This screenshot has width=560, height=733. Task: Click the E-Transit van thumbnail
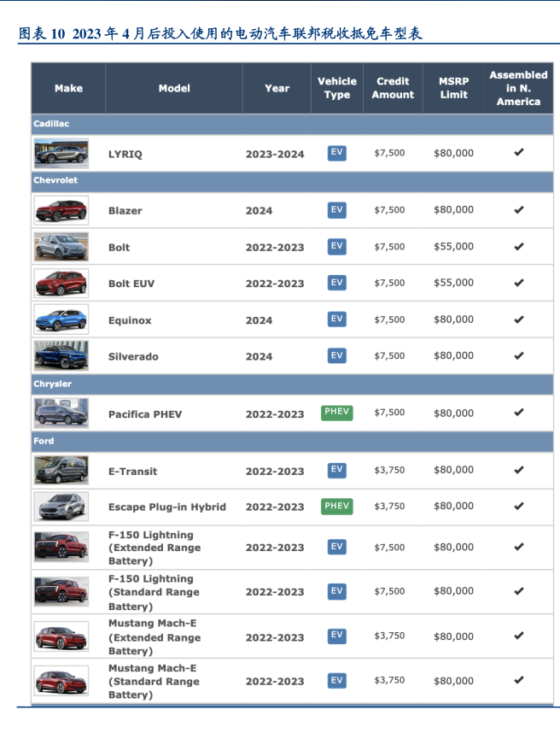61,470
